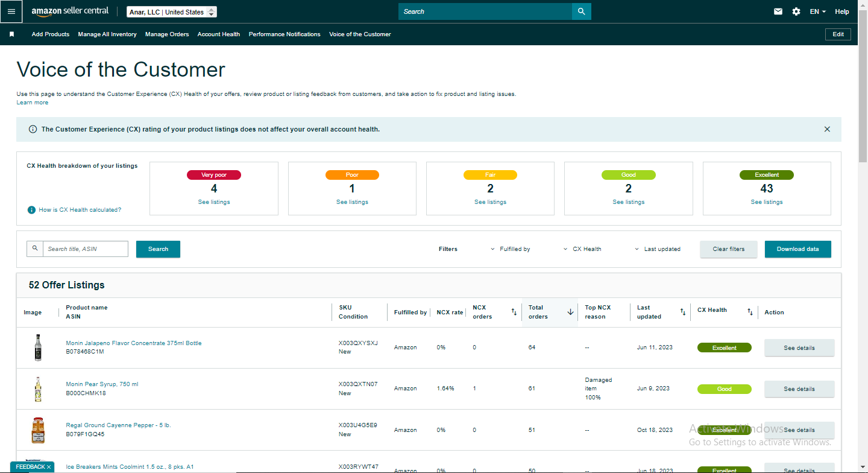Sort by Total orders down arrow

(x=570, y=312)
